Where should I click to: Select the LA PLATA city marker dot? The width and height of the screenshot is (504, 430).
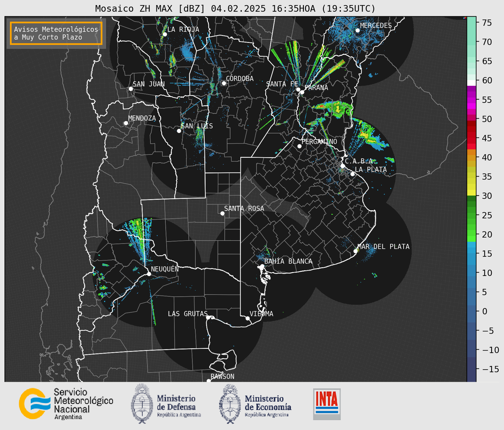tap(353, 174)
